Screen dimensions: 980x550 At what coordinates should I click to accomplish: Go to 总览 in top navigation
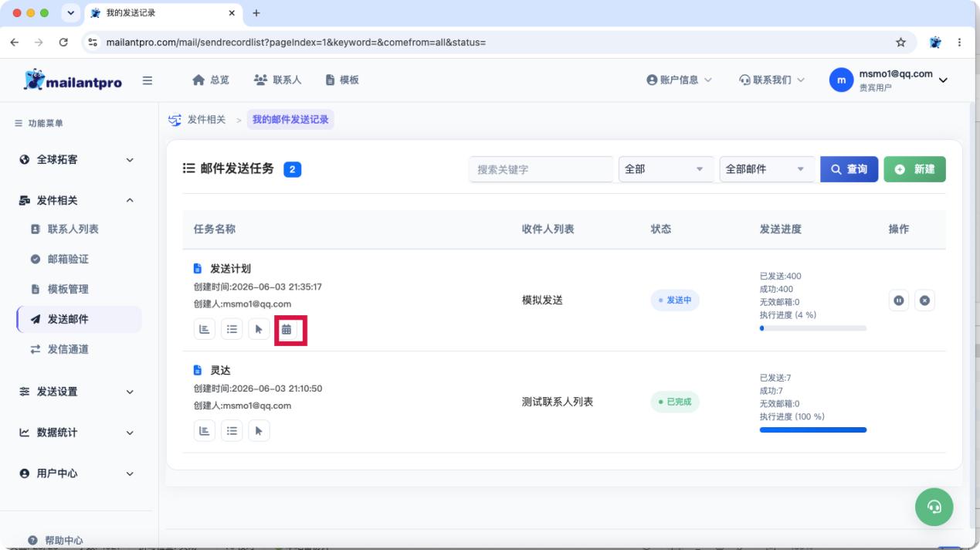211,80
